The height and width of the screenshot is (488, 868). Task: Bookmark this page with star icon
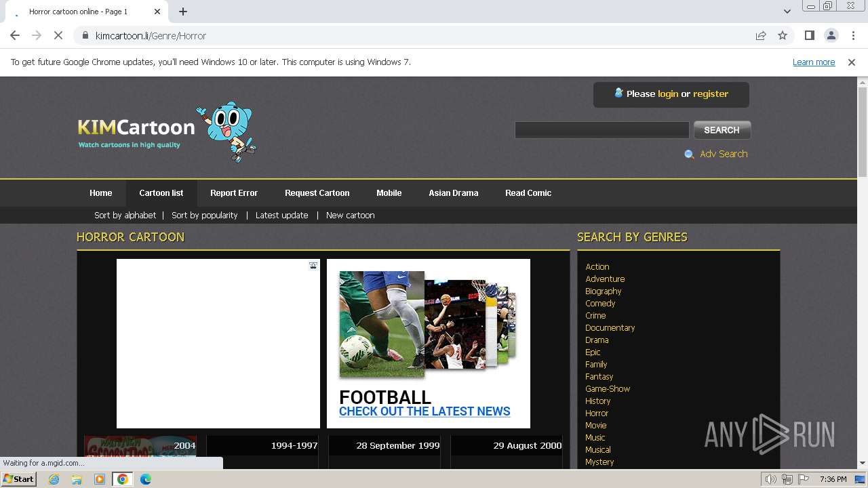click(x=783, y=35)
